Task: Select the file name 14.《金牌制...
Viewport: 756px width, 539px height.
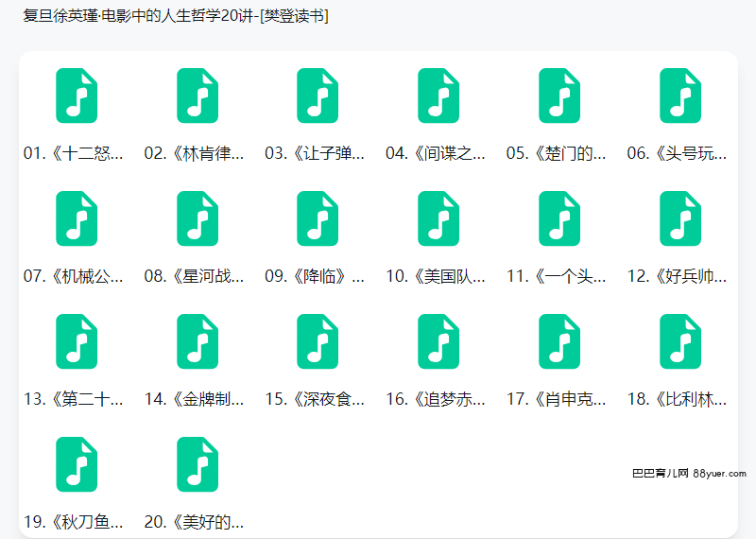Action: (195, 400)
